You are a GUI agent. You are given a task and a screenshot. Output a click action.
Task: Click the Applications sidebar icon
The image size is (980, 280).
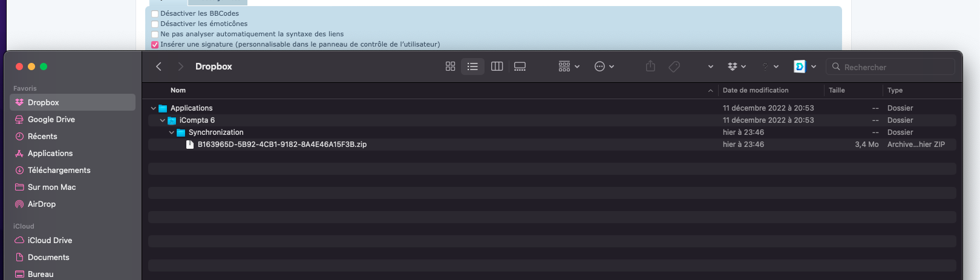(19, 153)
